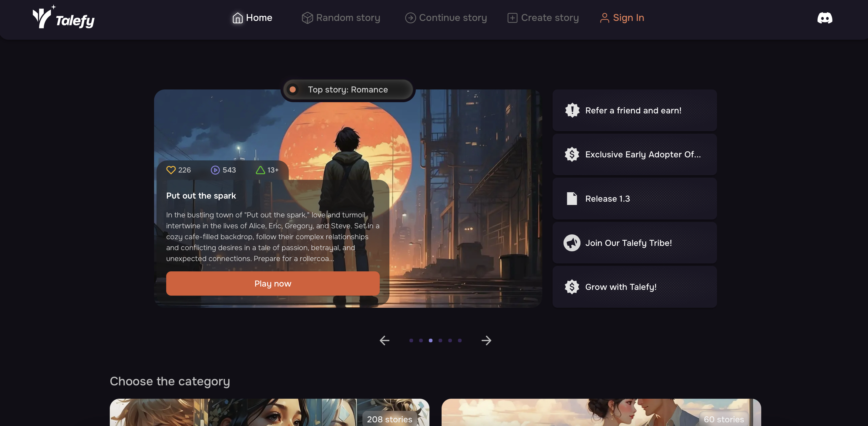Open the Refer a friend and earn card
868x426 pixels.
click(634, 110)
